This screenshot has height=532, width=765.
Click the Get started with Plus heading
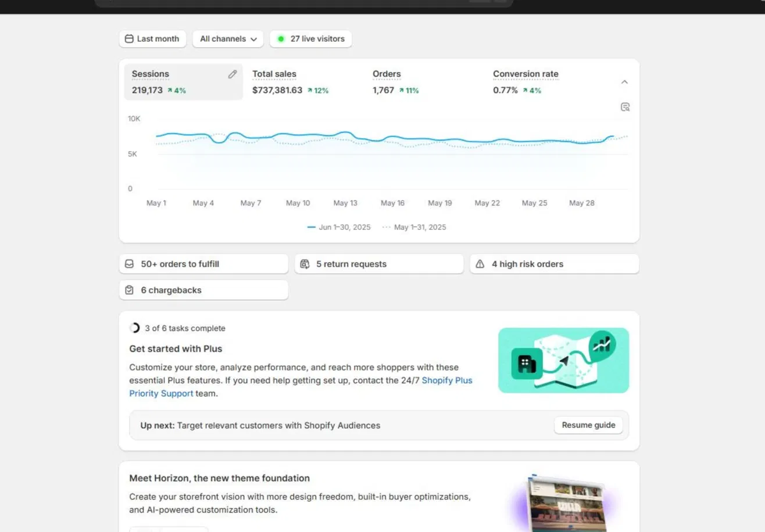(176, 349)
